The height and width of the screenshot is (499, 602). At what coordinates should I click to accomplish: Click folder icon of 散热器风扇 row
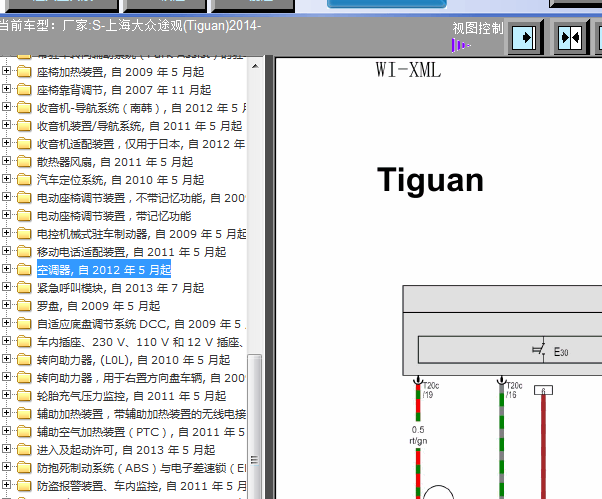[x=24, y=162]
